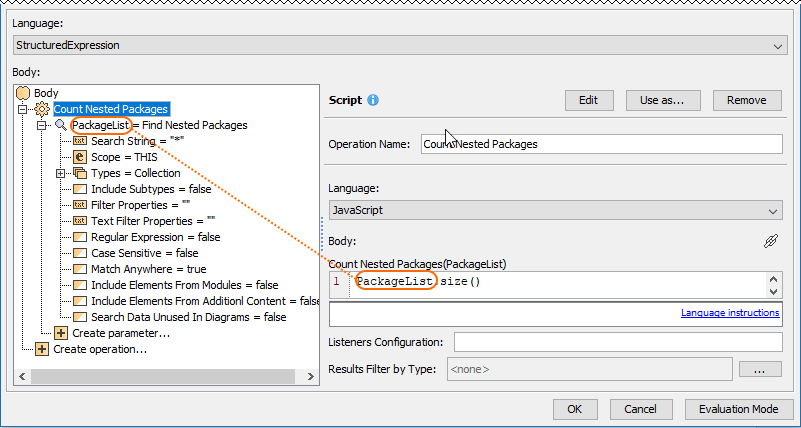Collapse the PackageList tree node
This screenshot has width=801, height=428.
pos(42,125)
